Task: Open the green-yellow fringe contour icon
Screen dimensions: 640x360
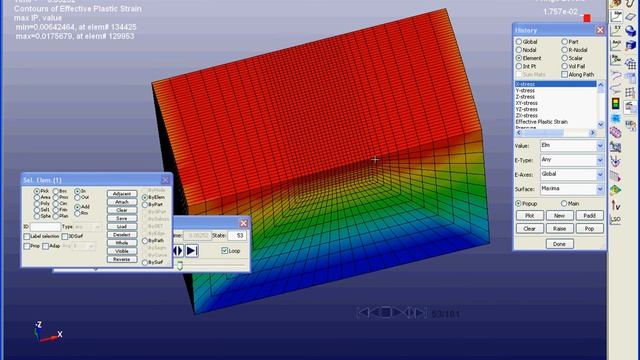Action: click(x=616, y=190)
